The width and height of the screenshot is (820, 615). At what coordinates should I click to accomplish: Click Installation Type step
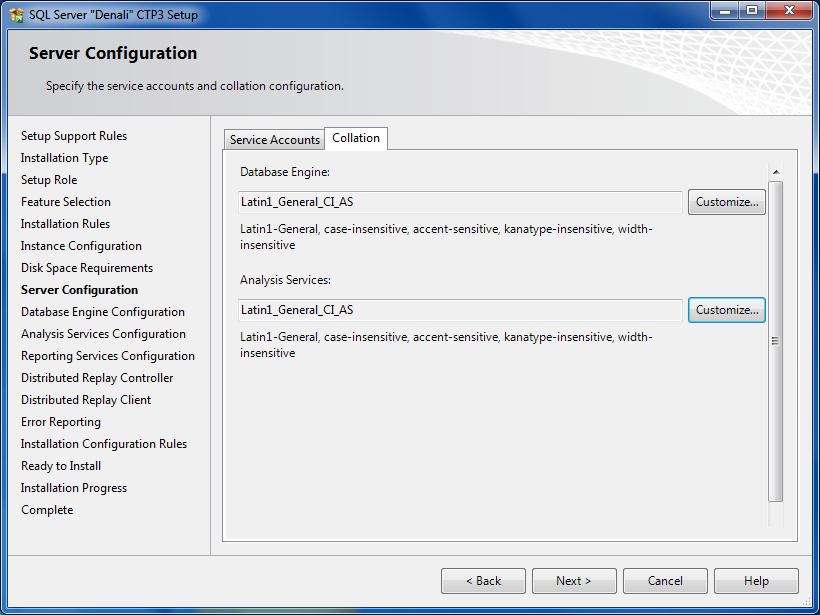[64, 158]
